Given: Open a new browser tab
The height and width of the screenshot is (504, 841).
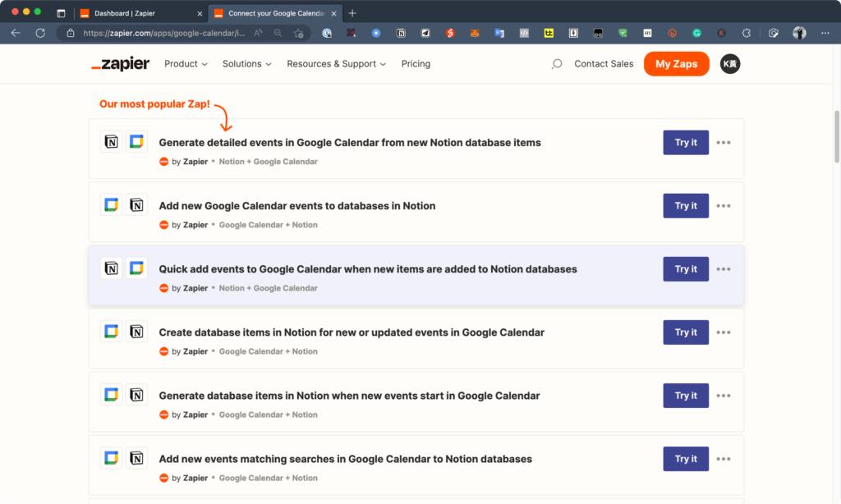Looking at the screenshot, I should (352, 13).
